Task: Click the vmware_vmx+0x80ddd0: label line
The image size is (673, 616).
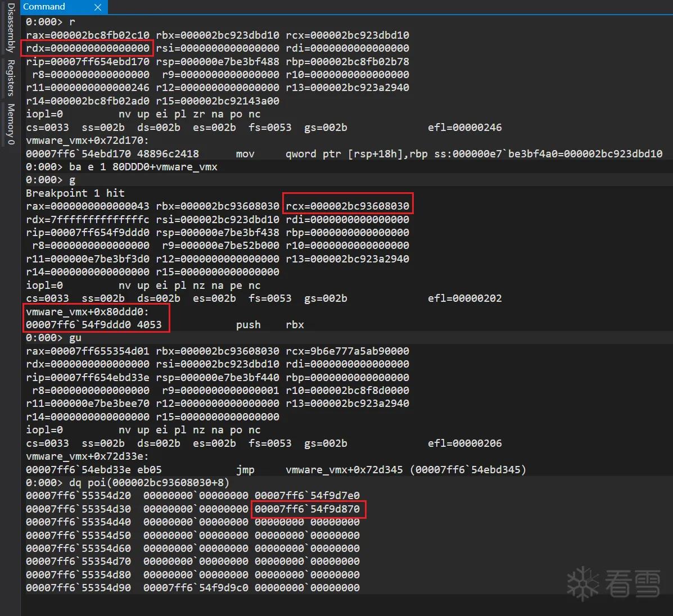Action: [x=87, y=312]
